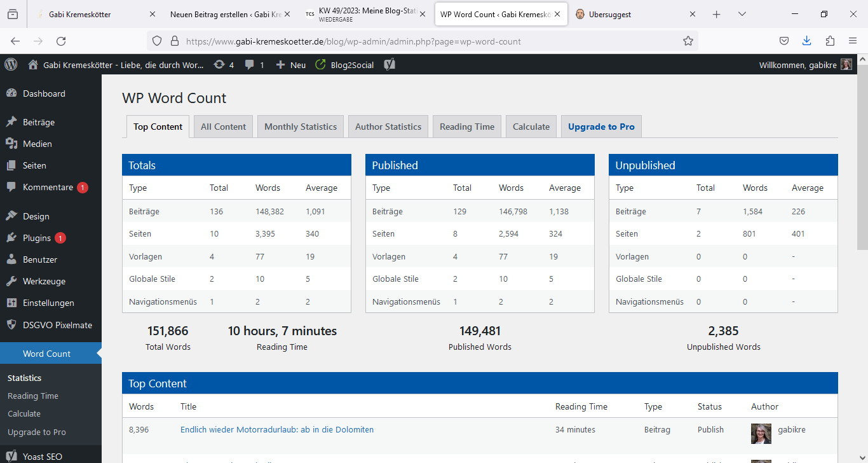Click Upgrade to Pro tab link
This screenshot has width=868, height=463.
(x=601, y=127)
